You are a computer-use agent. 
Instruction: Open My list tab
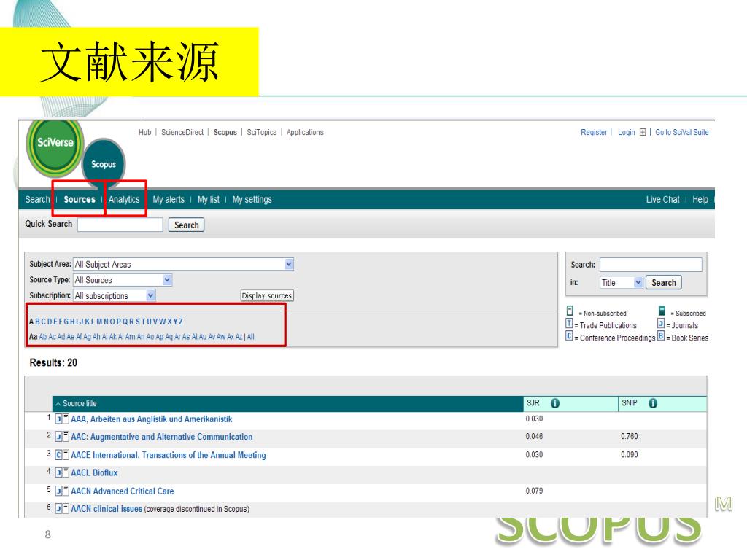coord(209,200)
